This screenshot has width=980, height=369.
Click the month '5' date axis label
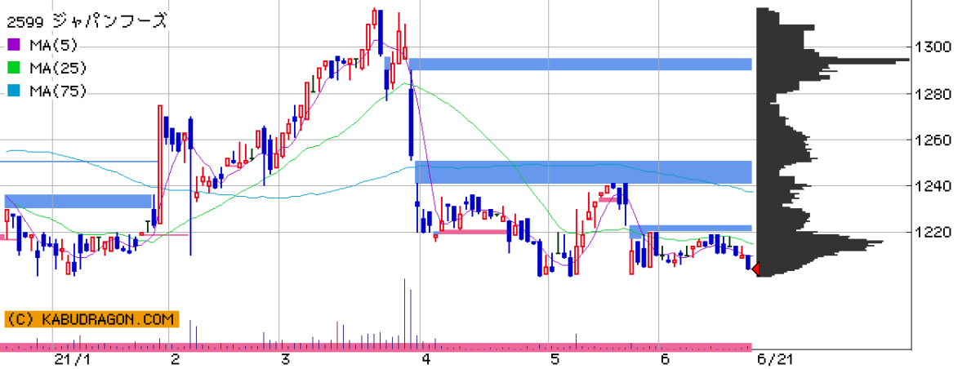555,359
